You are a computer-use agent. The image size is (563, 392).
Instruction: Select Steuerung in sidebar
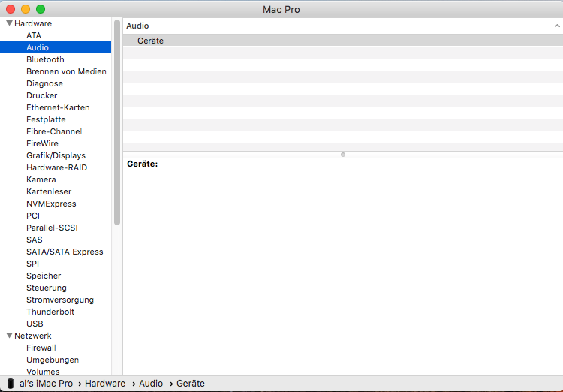tap(47, 288)
